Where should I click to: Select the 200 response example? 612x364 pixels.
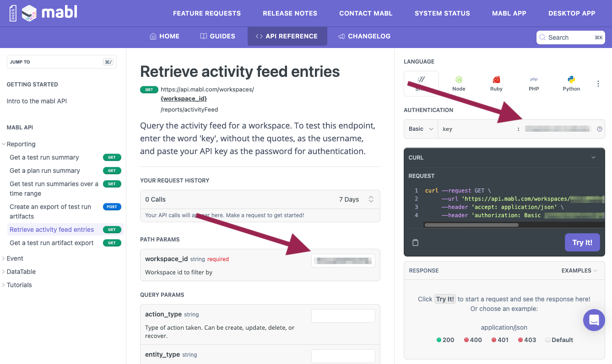(445, 340)
